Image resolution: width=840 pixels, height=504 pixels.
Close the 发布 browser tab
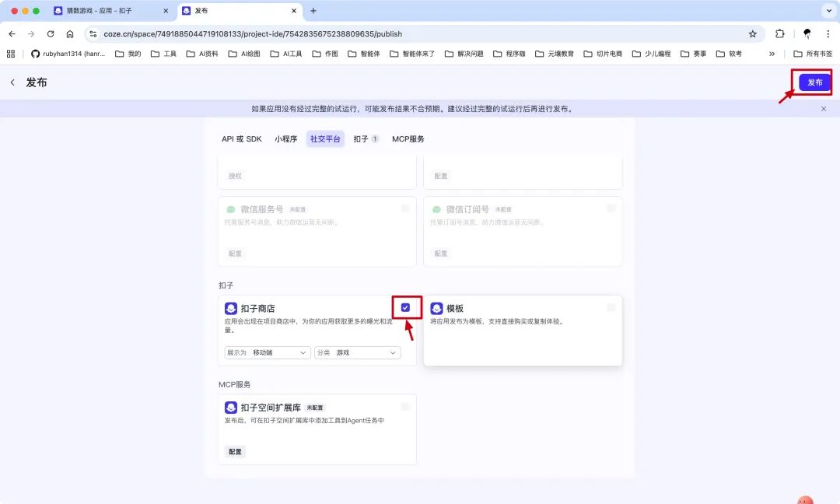[x=293, y=11]
